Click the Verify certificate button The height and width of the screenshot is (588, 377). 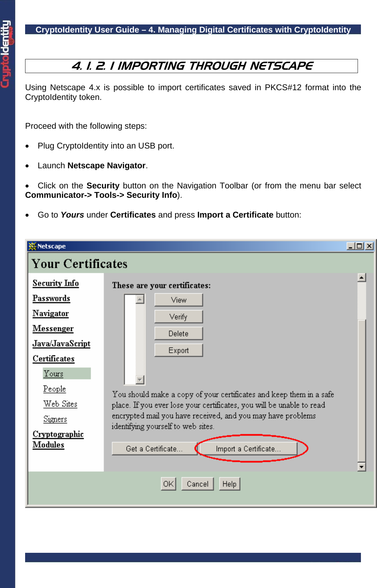[x=178, y=317]
